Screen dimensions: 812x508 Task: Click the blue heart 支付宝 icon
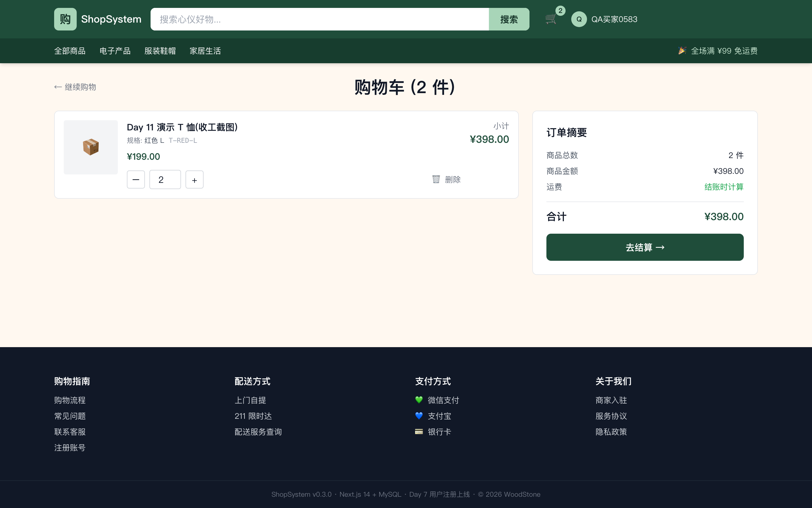click(x=419, y=416)
